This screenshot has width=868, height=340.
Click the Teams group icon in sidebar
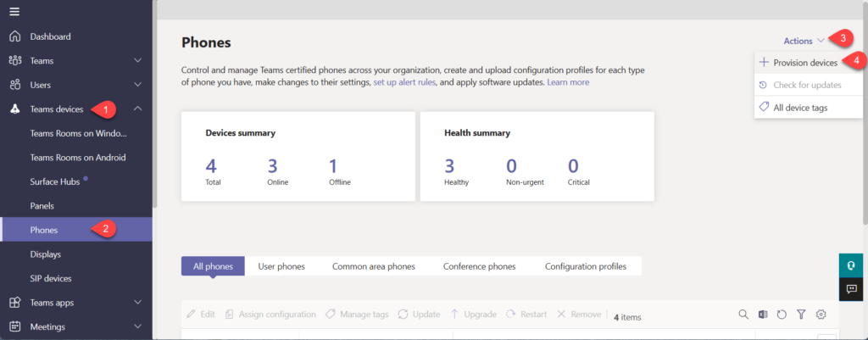click(x=15, y=60)
